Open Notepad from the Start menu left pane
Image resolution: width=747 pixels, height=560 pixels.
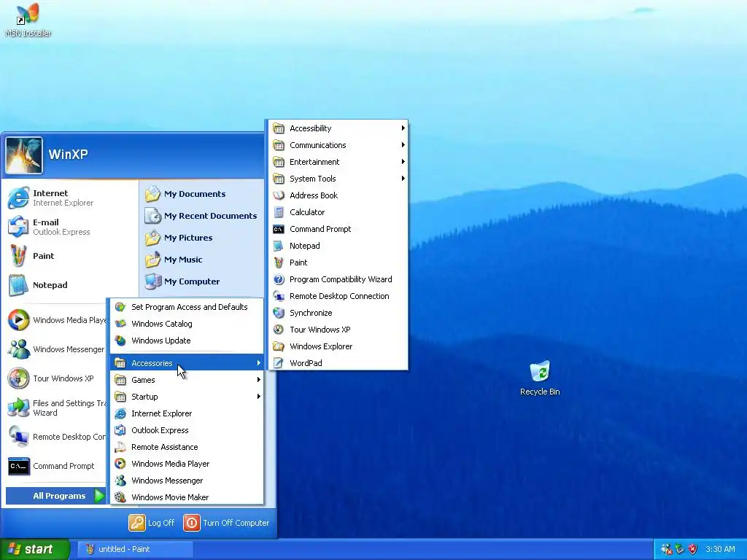71,285
